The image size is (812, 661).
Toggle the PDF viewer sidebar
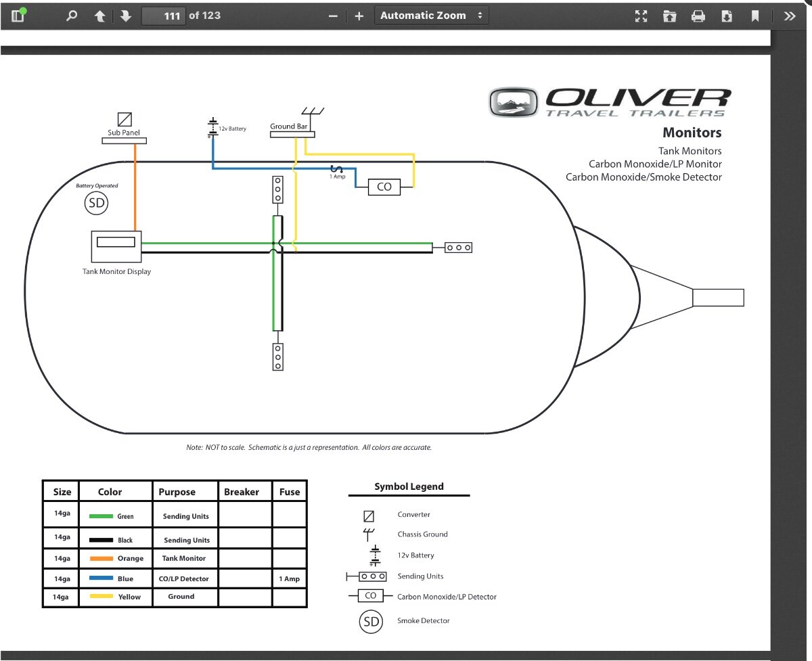click(18, 16)
